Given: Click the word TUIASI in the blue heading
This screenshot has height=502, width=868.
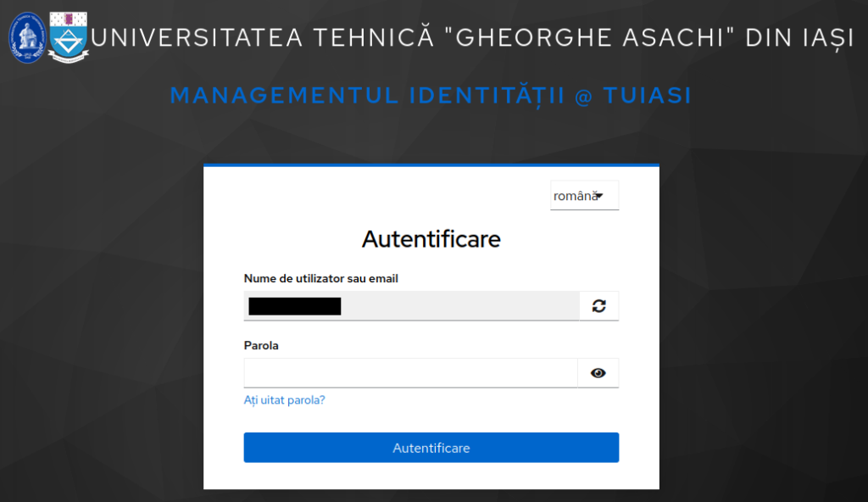Looking at the screenshot, I should pos(647,96).
